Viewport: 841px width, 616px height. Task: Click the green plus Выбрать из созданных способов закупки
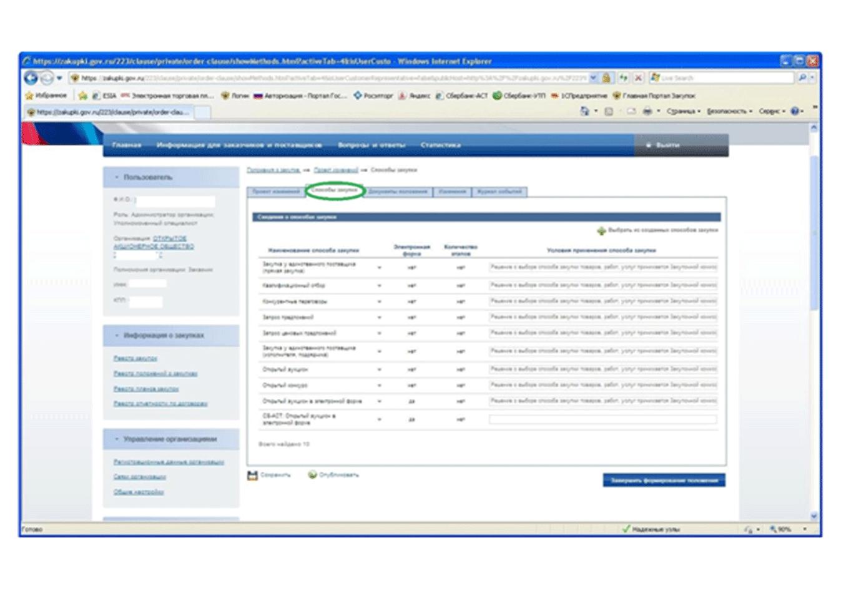pos(601,231)
